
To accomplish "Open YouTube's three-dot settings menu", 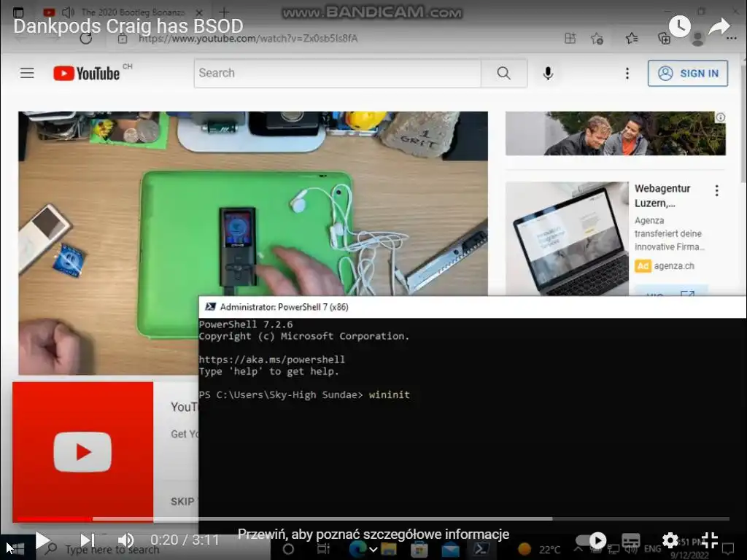I will (627, 73).
